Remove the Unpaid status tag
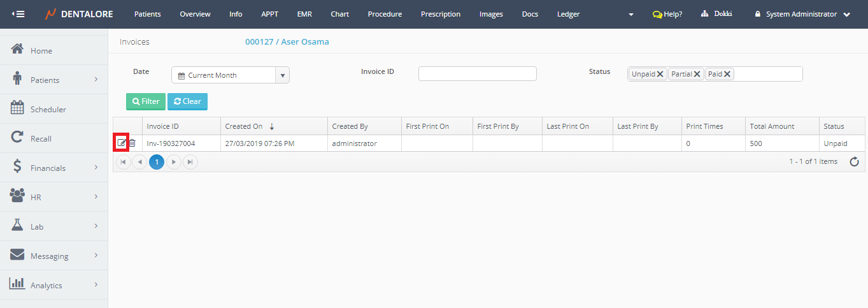 point(660,74)
